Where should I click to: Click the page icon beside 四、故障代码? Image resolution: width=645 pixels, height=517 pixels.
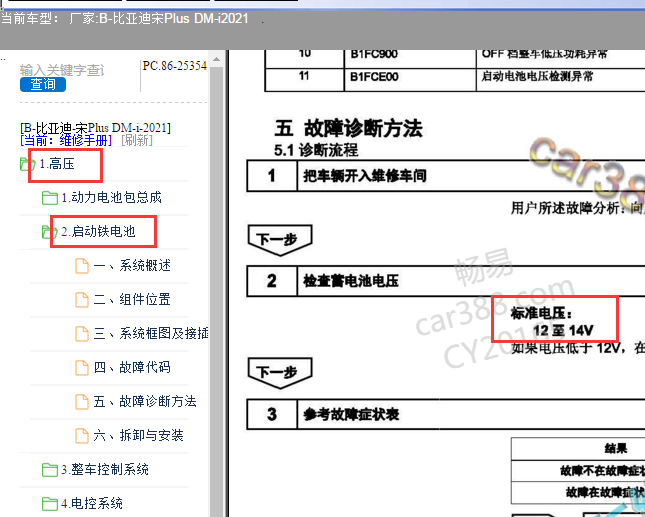82,368
